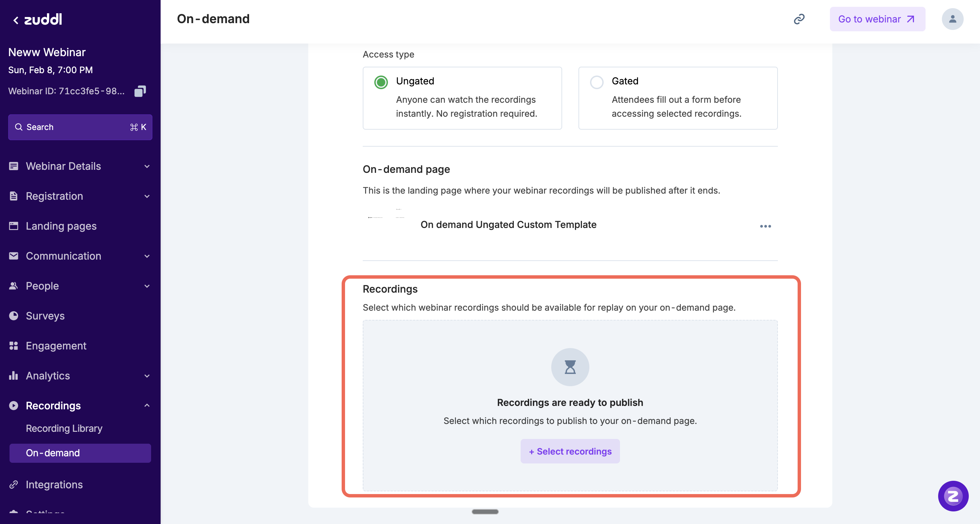Screen dimensions: 980x524
Task: Select the Ungated access type
Action: pyautogui.click(x=381, y=82)
